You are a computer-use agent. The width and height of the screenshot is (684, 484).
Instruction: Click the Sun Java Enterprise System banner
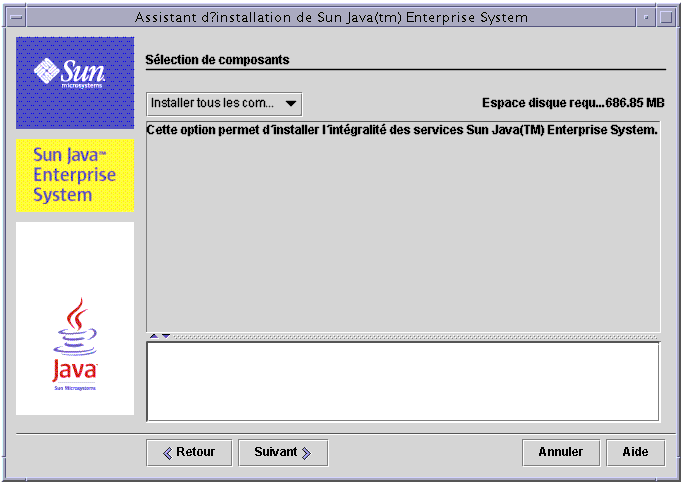[x=75, y=175]
